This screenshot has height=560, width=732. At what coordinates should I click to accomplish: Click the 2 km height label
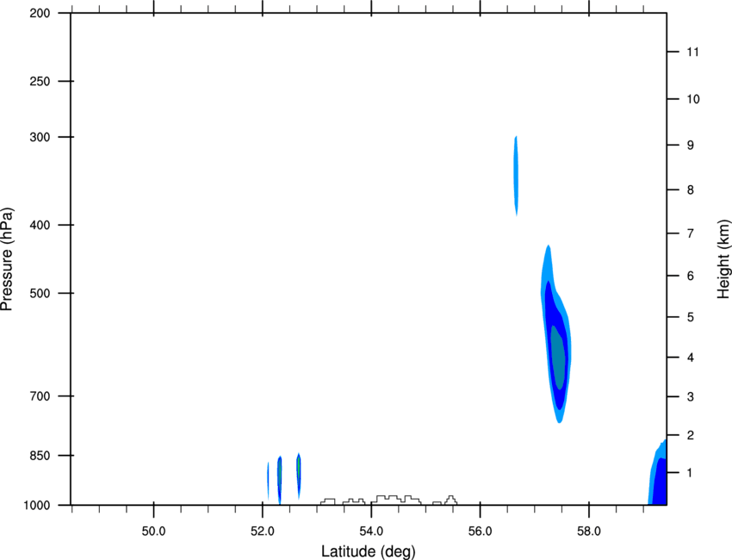691,435
